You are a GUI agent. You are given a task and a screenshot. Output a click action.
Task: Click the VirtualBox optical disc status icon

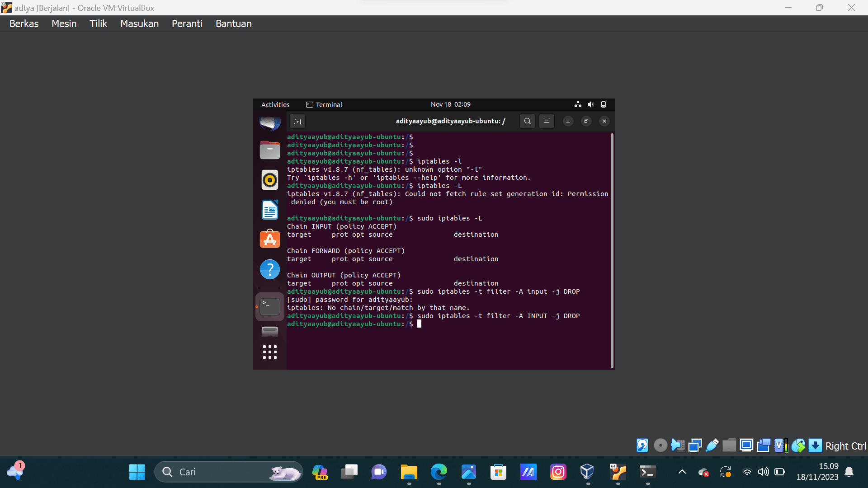coord(660,446)
